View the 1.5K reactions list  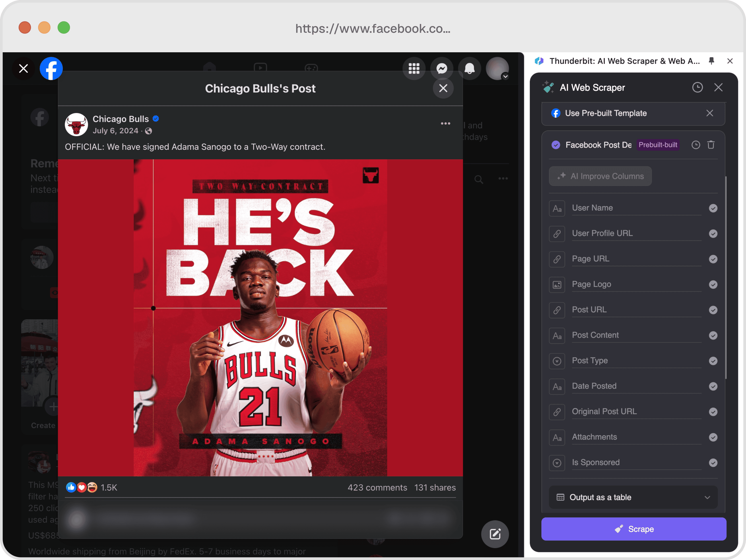pyautogui.click(x=109, y=488)
